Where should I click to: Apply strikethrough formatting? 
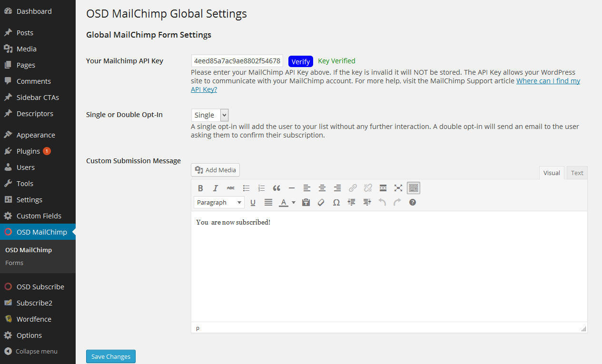tap(231, 188)
